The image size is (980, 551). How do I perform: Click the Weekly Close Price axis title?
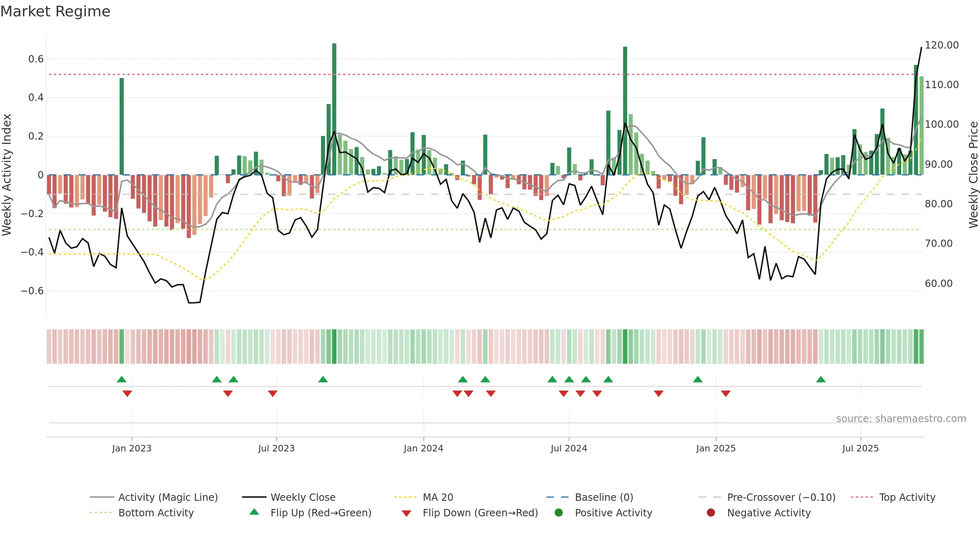point(973,175)
